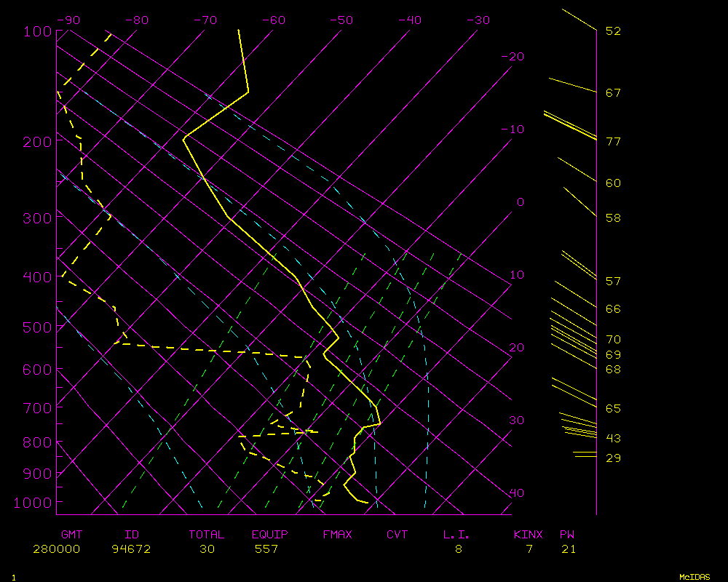Image resolution: width=728 pixels, height=582 pixels.
Task: Click the FMAX parameter label
Action: [x=337, y=535]
